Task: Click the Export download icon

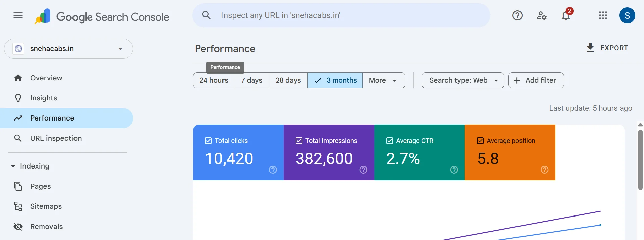Action: click(x=590, y=48)
